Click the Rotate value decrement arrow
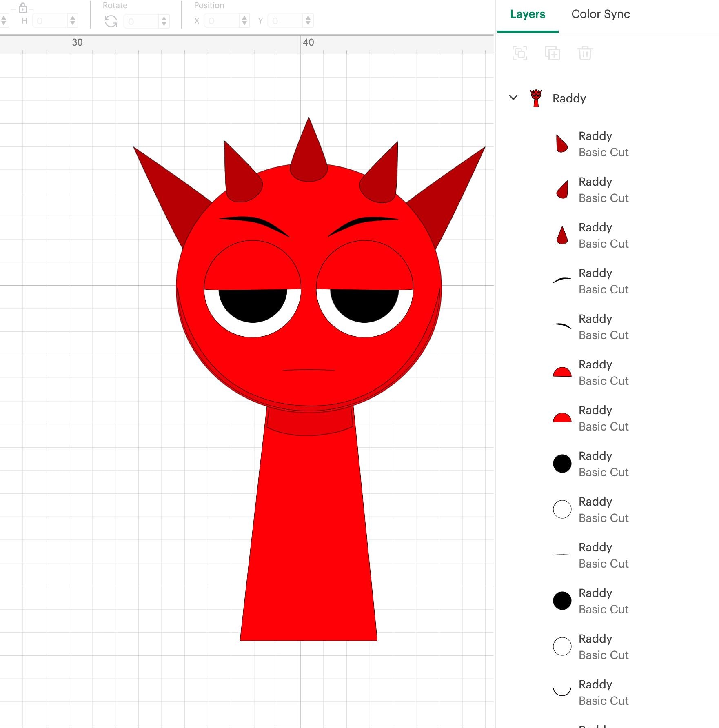This screenshot has height=728, width=719. point(163,24)
